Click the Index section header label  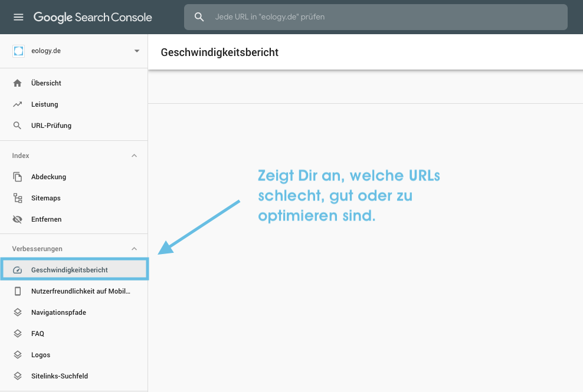(21, 156)
